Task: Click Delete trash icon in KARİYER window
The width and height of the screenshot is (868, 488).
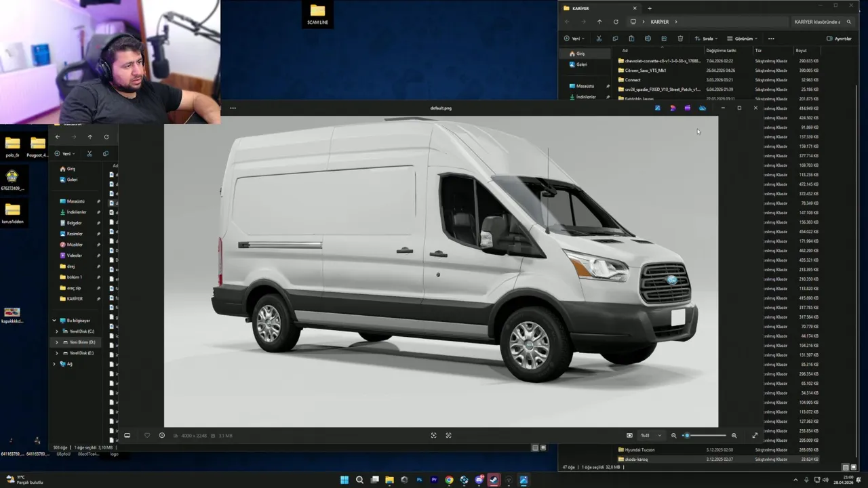Action: (680, 39)
